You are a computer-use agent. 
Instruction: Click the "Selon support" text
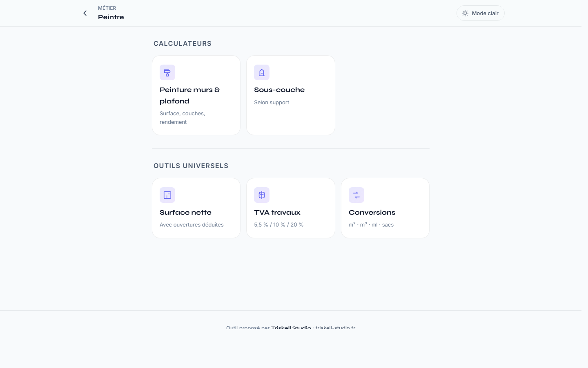[272, 102]
